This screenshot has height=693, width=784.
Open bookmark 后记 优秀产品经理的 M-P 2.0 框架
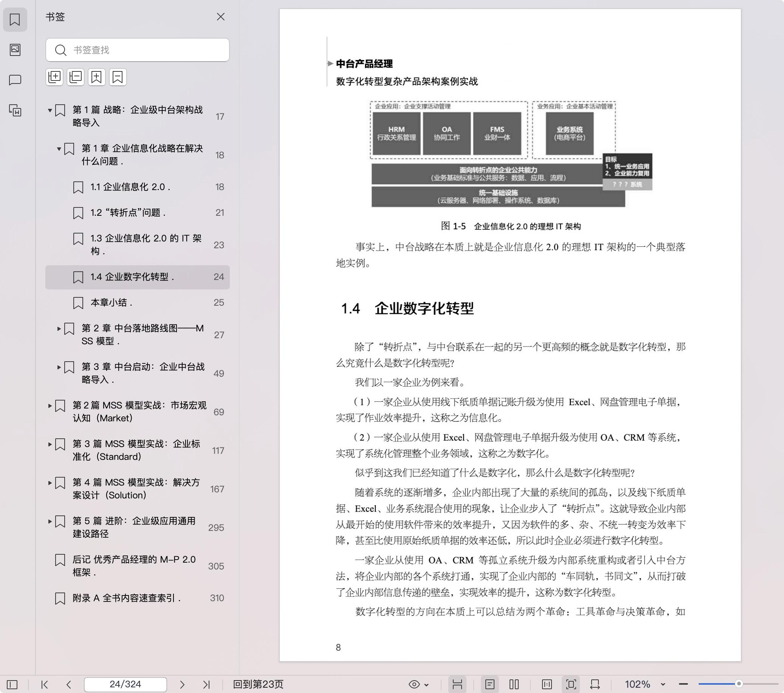click(137, 566)
